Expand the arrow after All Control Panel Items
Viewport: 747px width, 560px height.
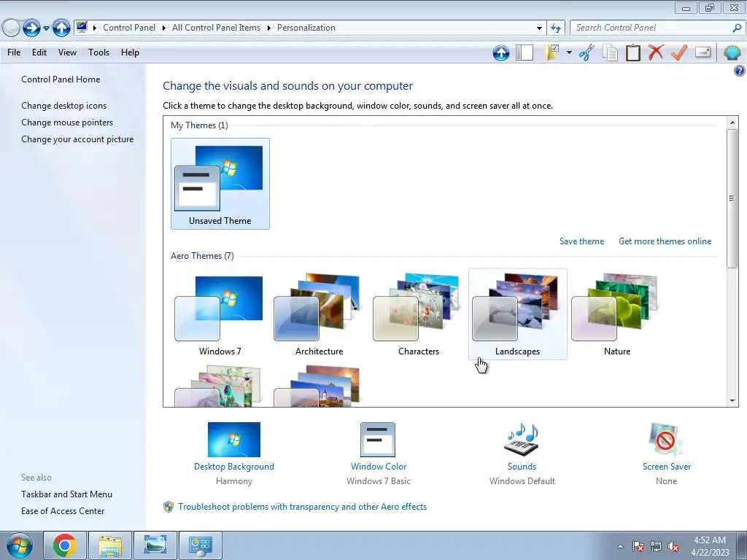[268, 28]
